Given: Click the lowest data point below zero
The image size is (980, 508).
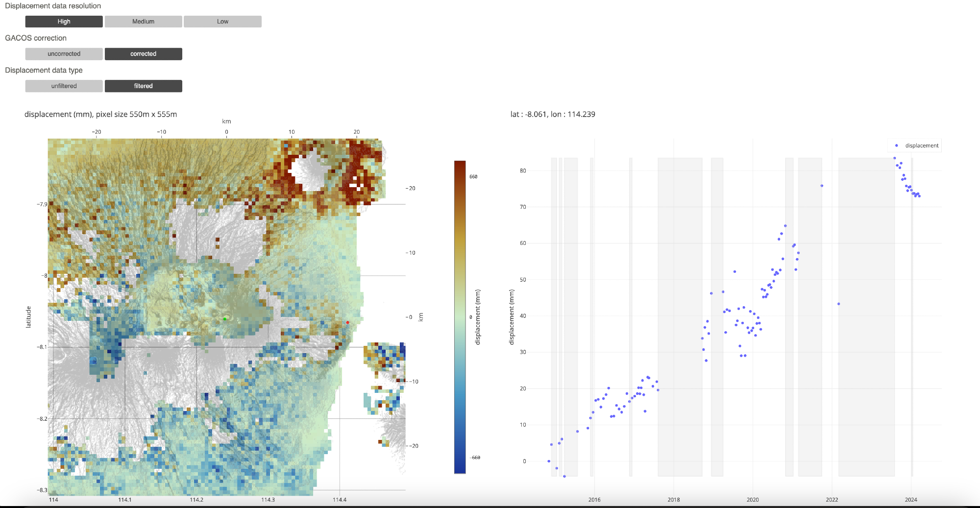Looking at the screenshot, I should 564,476.
